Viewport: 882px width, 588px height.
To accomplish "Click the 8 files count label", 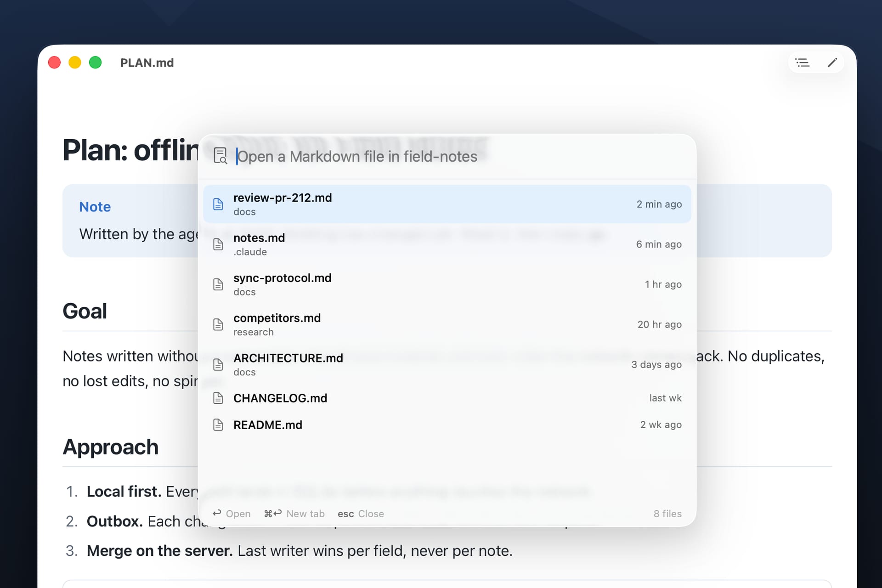I will (x=667, y=514).
